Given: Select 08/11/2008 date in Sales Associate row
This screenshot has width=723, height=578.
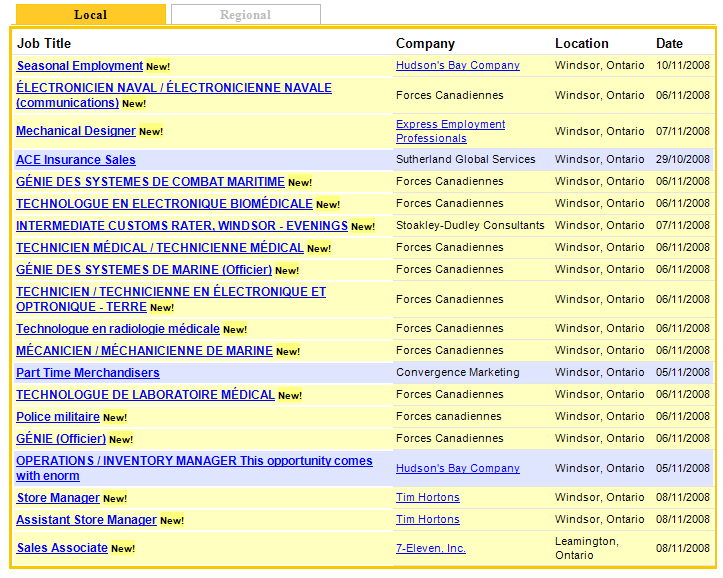Looking at the screenshot, I should coord(683,549).
